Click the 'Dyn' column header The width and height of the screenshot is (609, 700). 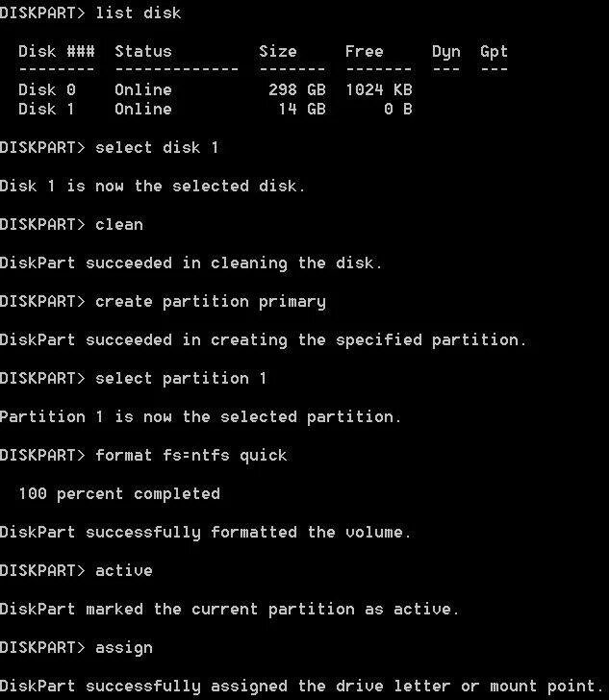pos(445,52)
